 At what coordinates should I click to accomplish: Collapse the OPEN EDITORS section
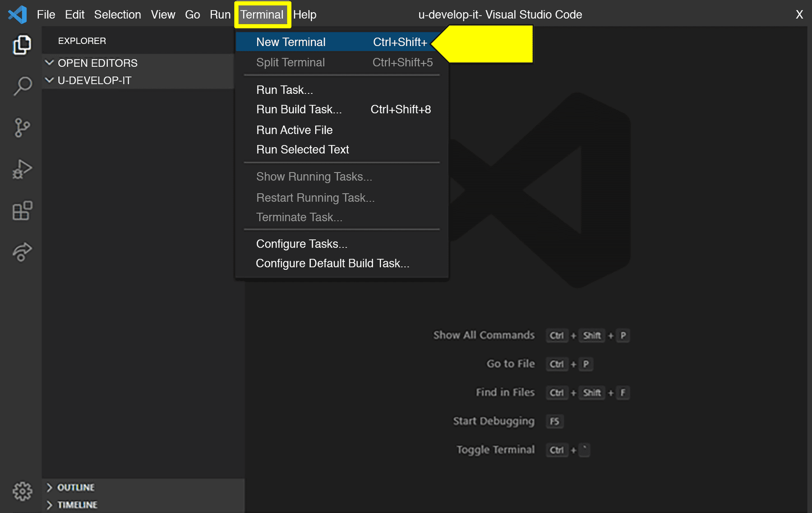(x=97, y=63)
